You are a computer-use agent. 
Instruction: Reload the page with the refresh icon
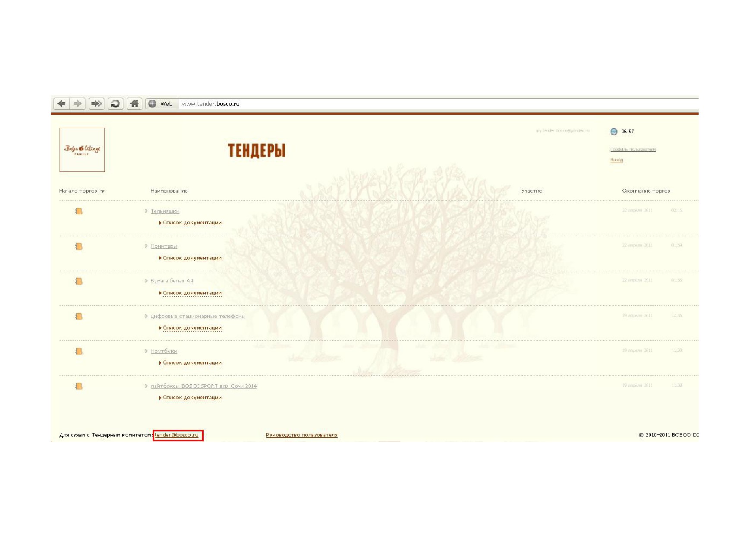(x=115, y=104)
